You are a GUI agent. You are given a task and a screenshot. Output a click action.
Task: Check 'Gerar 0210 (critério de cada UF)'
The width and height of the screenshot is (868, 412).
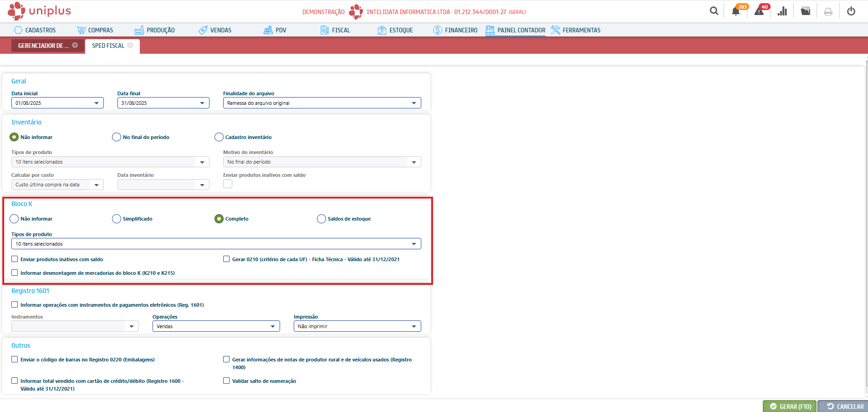point(226,259)
